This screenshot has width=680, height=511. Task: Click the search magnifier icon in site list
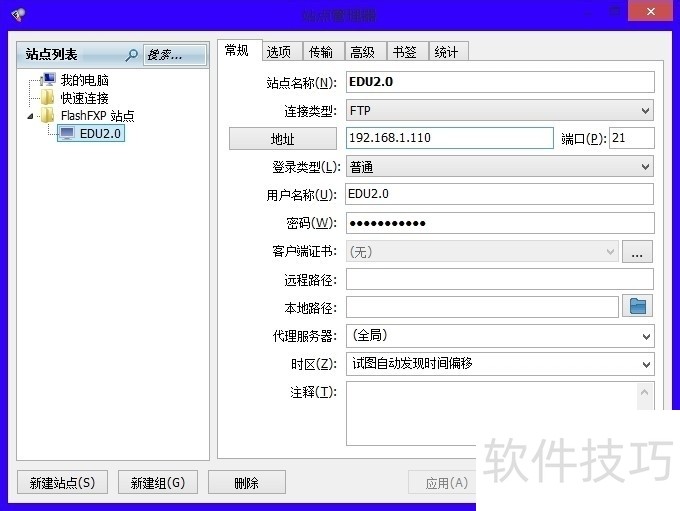tap(131, 55)
